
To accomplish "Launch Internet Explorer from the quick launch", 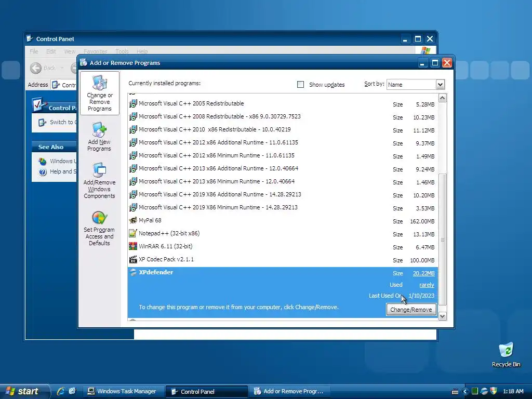I will (x=61, y=391).
